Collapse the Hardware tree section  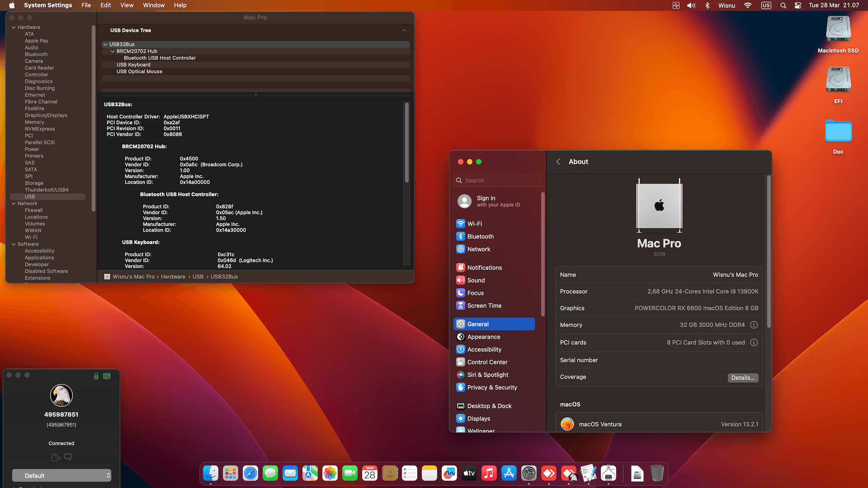(x=14, y=27)
